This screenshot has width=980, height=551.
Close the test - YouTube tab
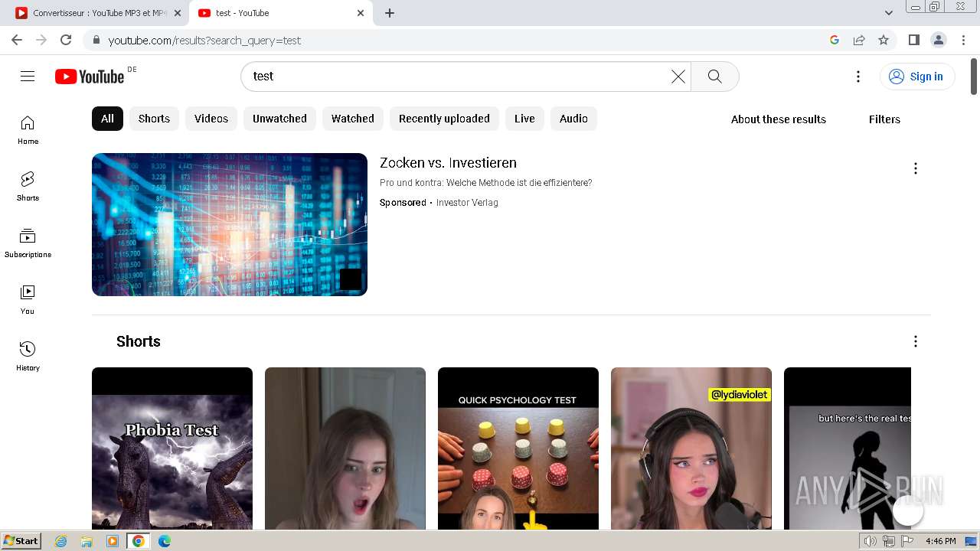click(361, 13)
